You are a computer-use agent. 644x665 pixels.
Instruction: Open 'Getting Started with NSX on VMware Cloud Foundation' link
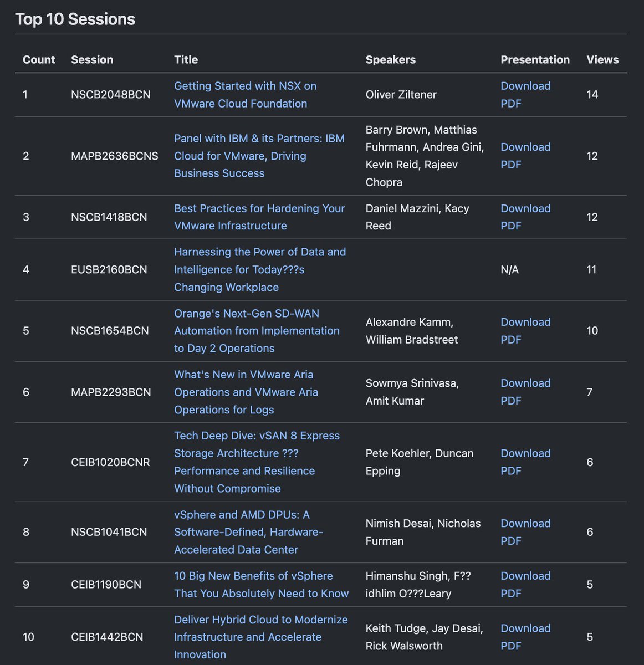(245, 95)
